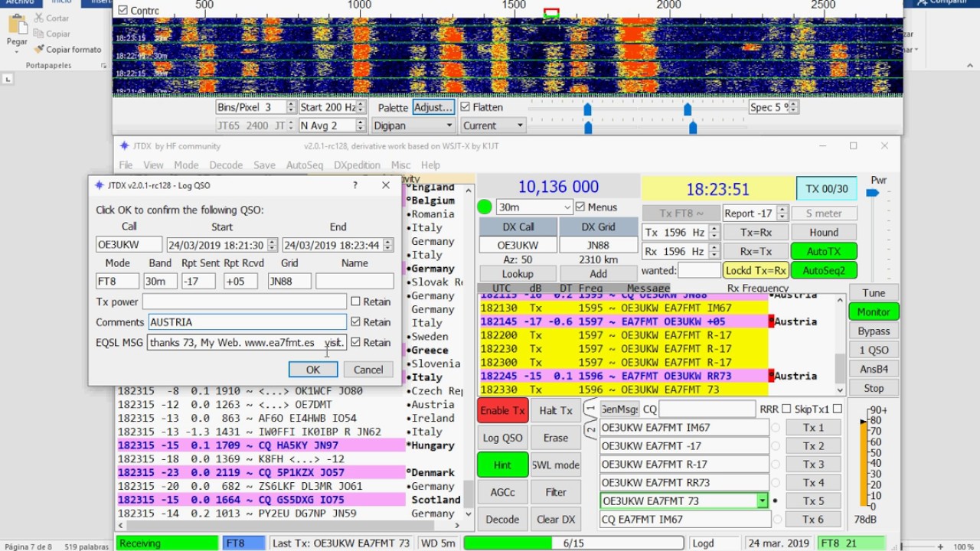Click the green Hint button
This screenshot has height=551, width=980.
(502, 465)
